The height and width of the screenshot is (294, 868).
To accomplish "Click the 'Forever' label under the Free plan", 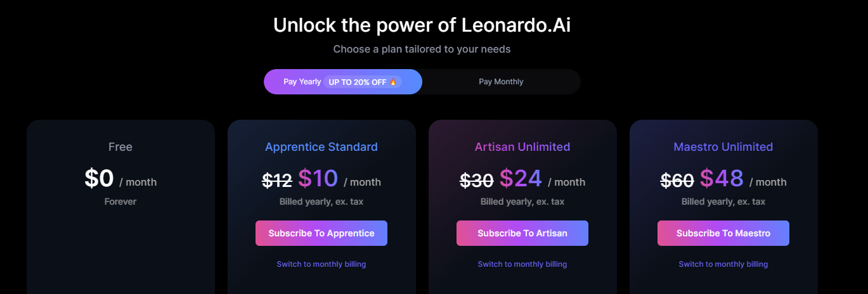I will [120, 201].
